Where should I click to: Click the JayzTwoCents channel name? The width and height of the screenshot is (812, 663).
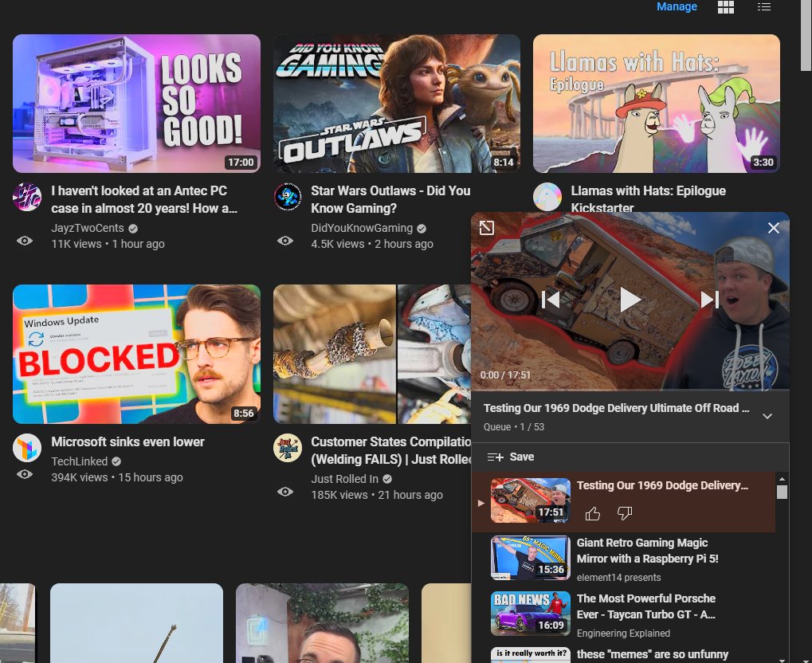88,228
